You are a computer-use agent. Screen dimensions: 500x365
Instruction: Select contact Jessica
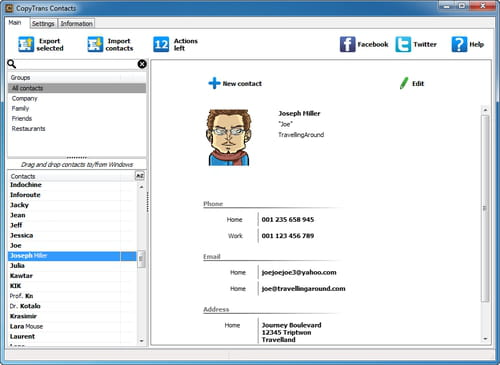(x=72, y=235)
